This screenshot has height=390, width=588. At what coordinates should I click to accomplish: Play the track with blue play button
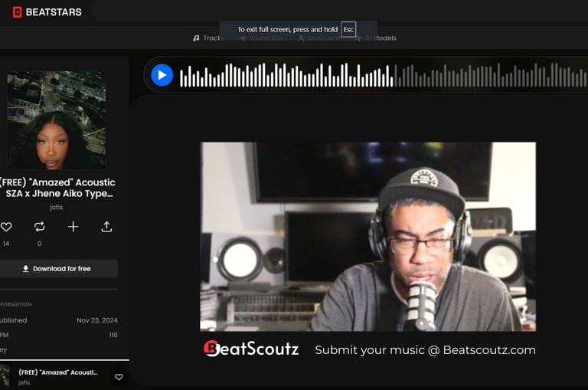pos(162,75)
